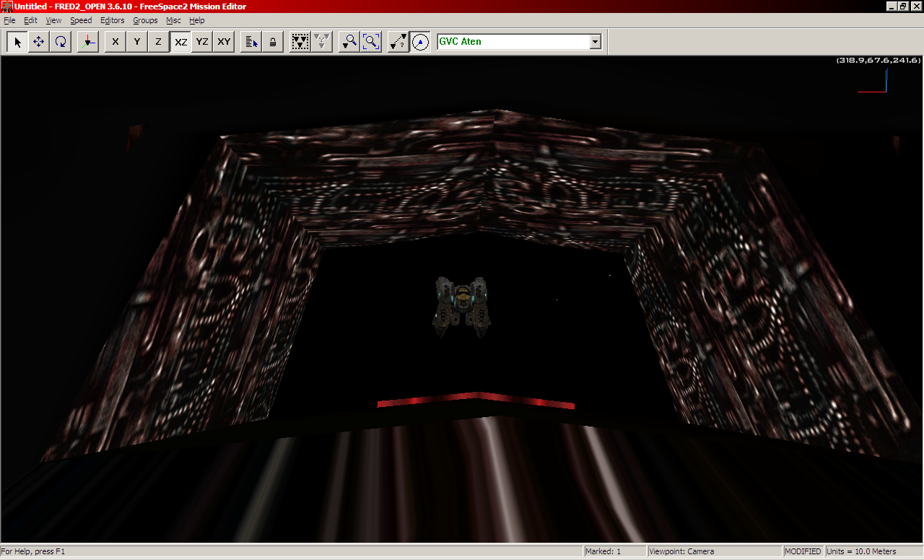Toggle the XZ plane constraint

(x=180, y=42)
